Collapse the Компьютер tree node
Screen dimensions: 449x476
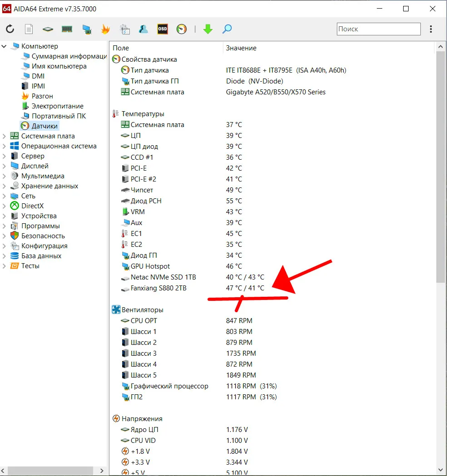4,46
